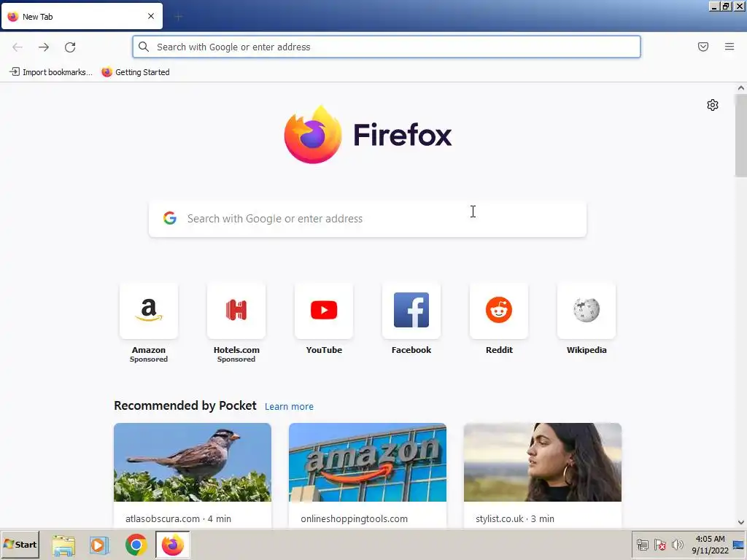Click the vertical scrollbar thumb
This screenshot has width=747, height=560.
pyautogui.click(x=741, y=135)
